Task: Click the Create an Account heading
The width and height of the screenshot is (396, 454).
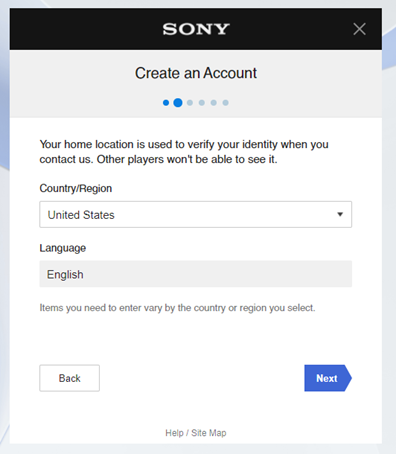Action: point(196,73)
